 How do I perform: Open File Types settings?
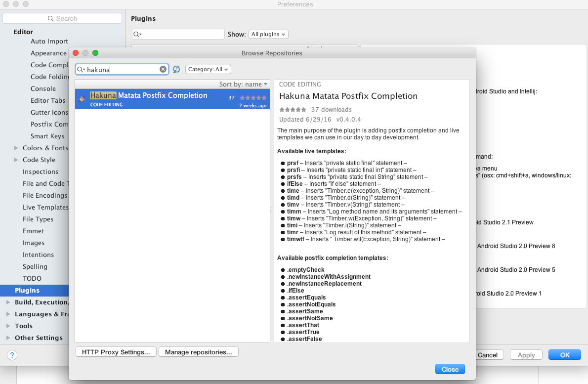38,219
